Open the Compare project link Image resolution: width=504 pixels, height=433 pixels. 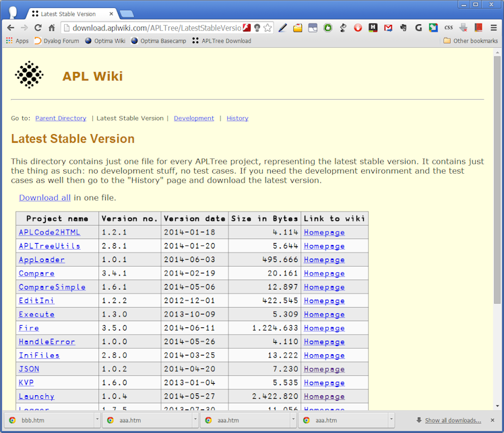[x=36, y=273]
